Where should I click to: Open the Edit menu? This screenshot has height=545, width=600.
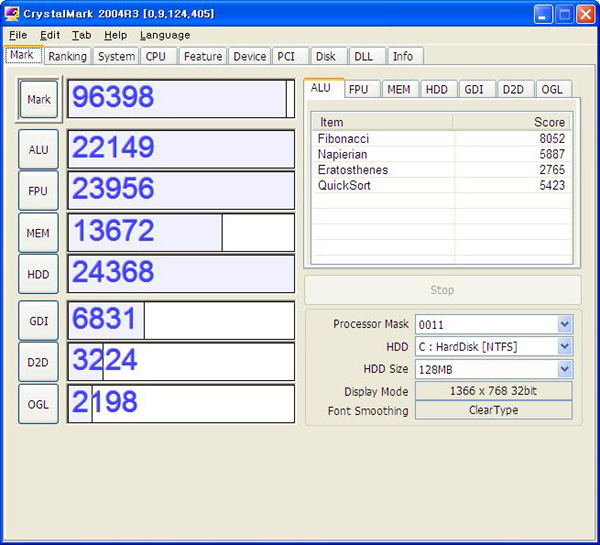(x=50, y=35)
